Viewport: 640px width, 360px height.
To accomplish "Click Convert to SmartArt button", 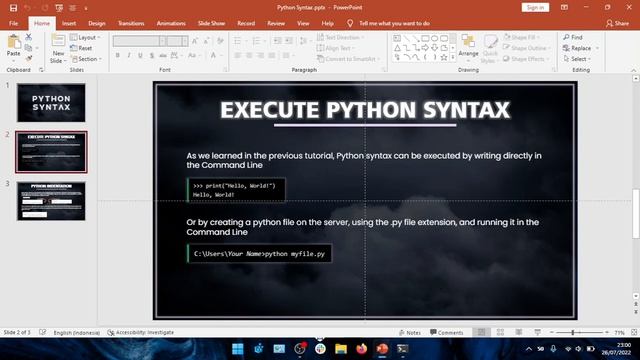I will 349,59.
